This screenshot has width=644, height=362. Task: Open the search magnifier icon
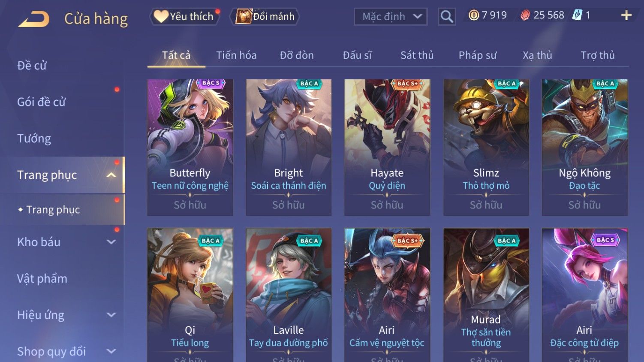(x=447, y=17)
